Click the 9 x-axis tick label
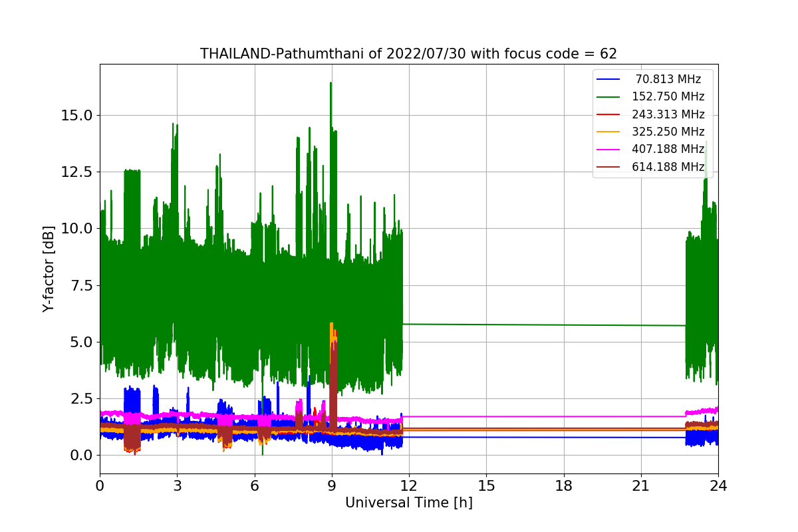The width and height of the screenshot is (798, 532). (332, 486)
